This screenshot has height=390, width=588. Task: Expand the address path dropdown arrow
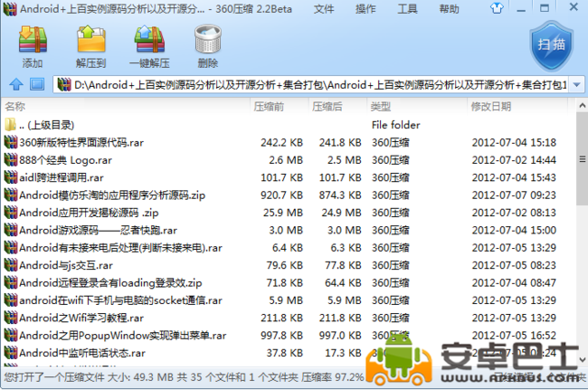577,85
